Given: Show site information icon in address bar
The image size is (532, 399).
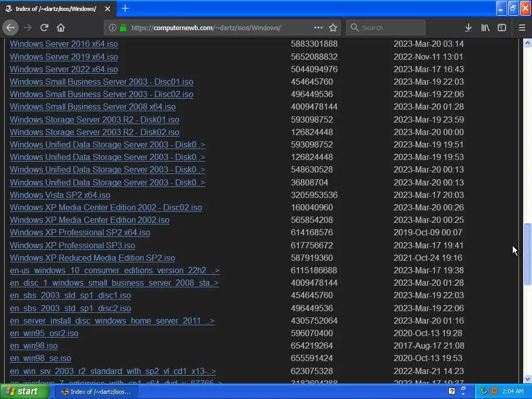Looking at the screenshot, I should 113,28.
